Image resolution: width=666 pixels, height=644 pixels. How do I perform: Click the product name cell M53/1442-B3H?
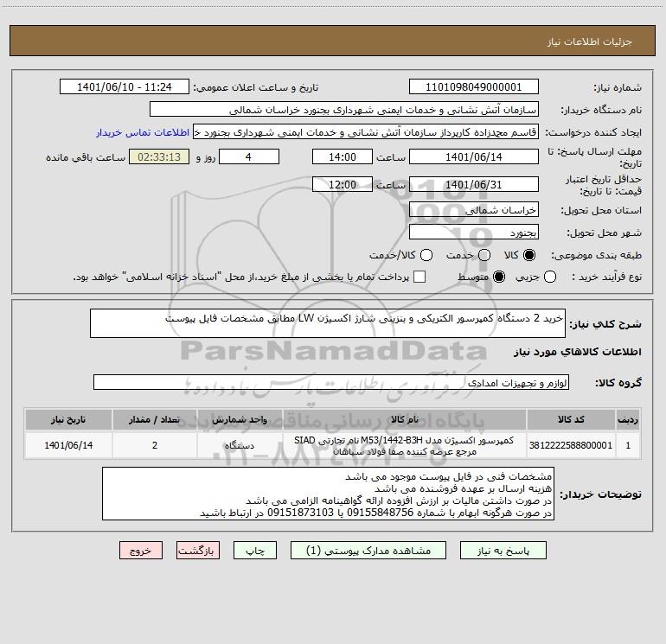tap(405, 445)
